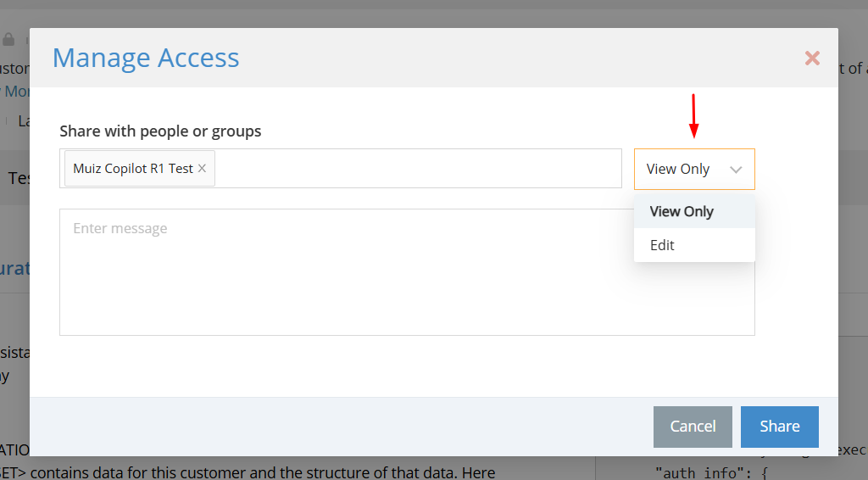Click the Share button
The height and width of the screenshot is (480, 868).
point(780,427)
